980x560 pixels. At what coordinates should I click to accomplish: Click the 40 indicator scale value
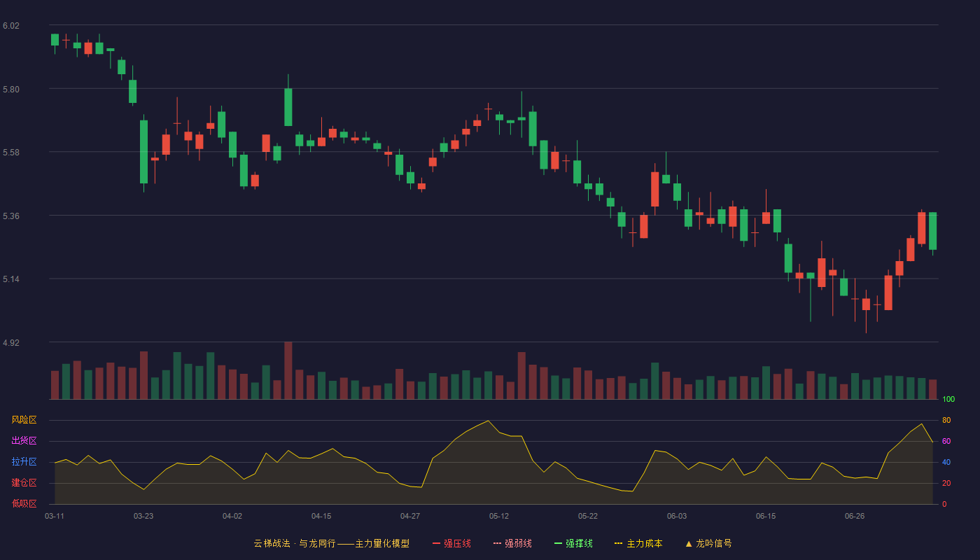(946, 463)
